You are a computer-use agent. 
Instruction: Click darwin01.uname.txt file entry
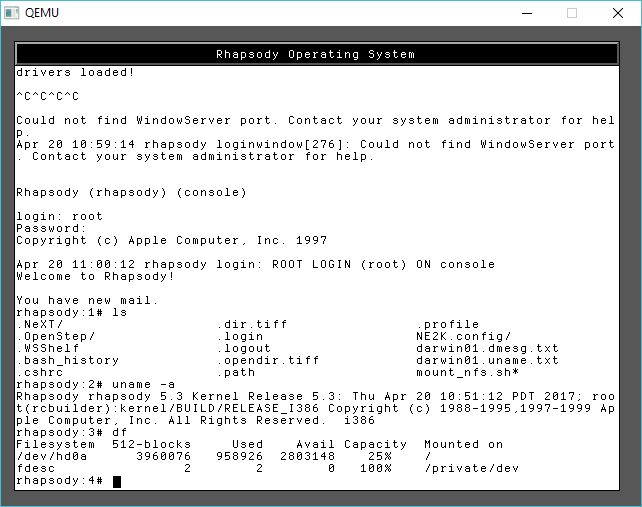[487, 361]
